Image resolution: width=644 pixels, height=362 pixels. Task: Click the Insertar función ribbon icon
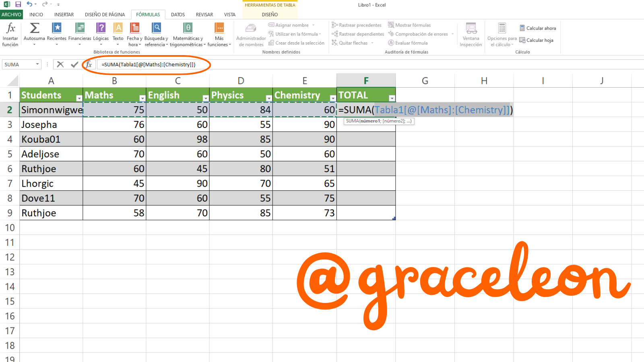coord(10,35)
